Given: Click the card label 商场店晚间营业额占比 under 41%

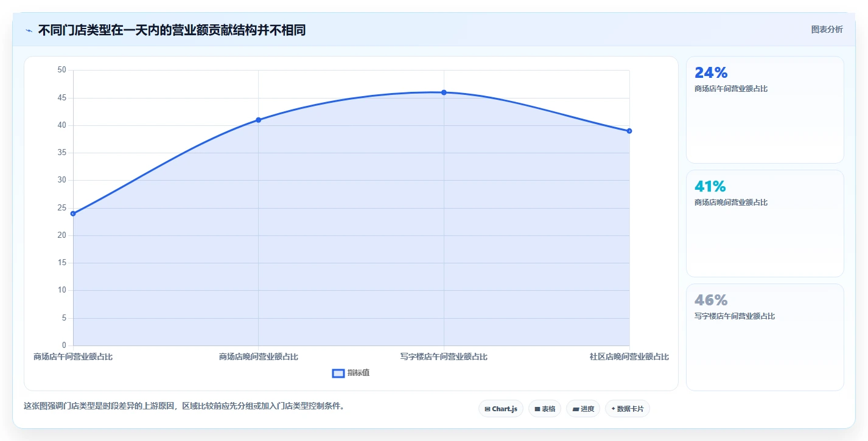Looking at the screenshot, I should click(731, 203).
